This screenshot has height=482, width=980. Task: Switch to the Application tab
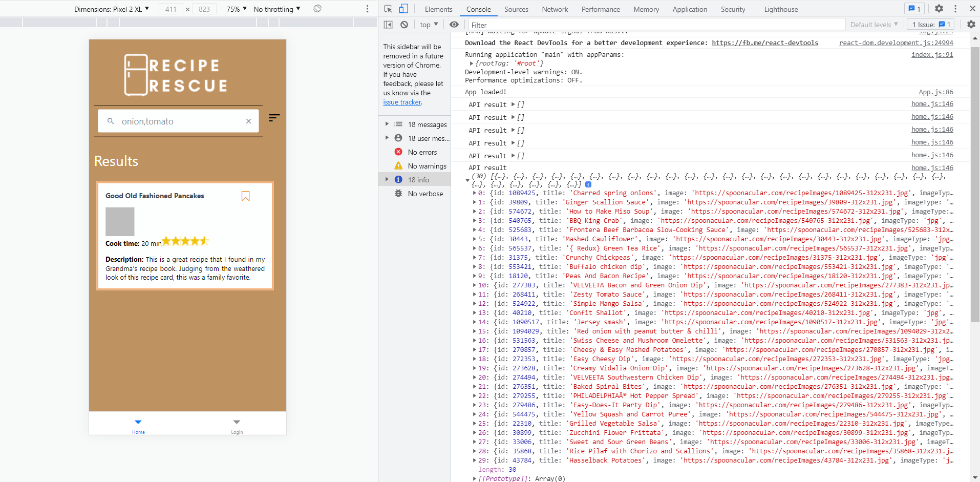point(690,9)
